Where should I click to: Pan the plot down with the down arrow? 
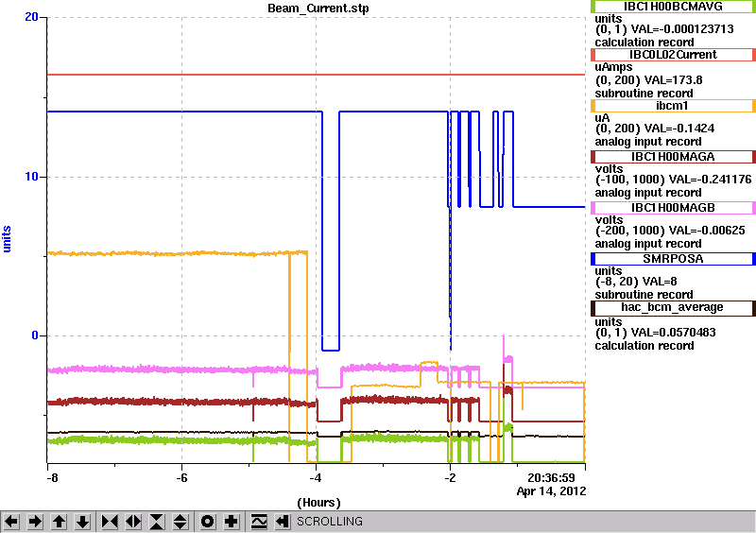click(82, 522)
